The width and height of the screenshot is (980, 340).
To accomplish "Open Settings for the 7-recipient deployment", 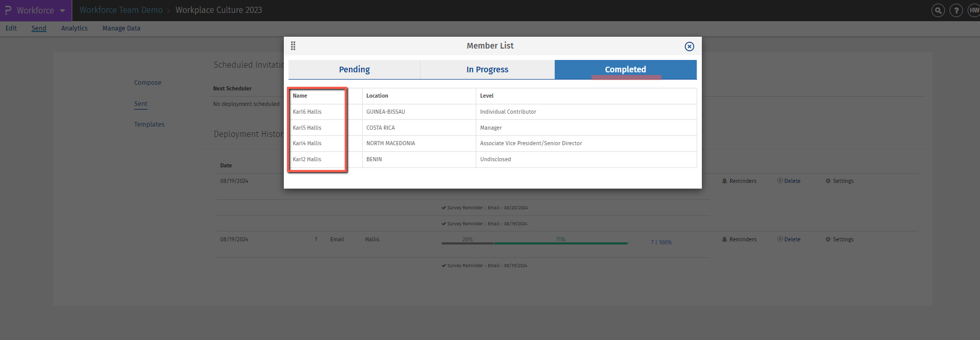I will point(840,239).
